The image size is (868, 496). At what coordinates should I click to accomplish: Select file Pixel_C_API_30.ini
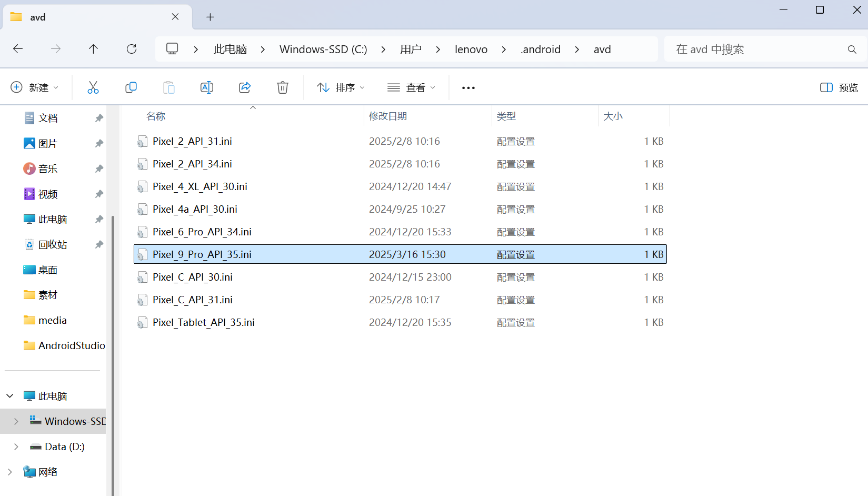400,277
